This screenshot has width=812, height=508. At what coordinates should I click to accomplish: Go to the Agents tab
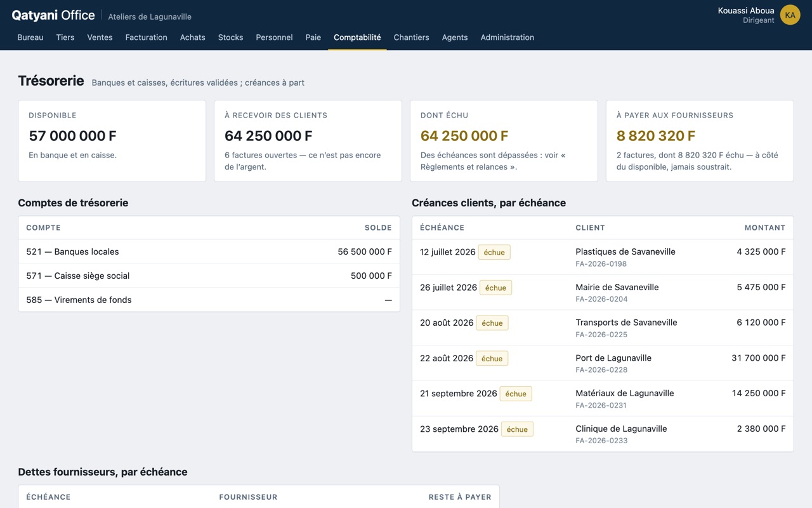click(455, 37)
